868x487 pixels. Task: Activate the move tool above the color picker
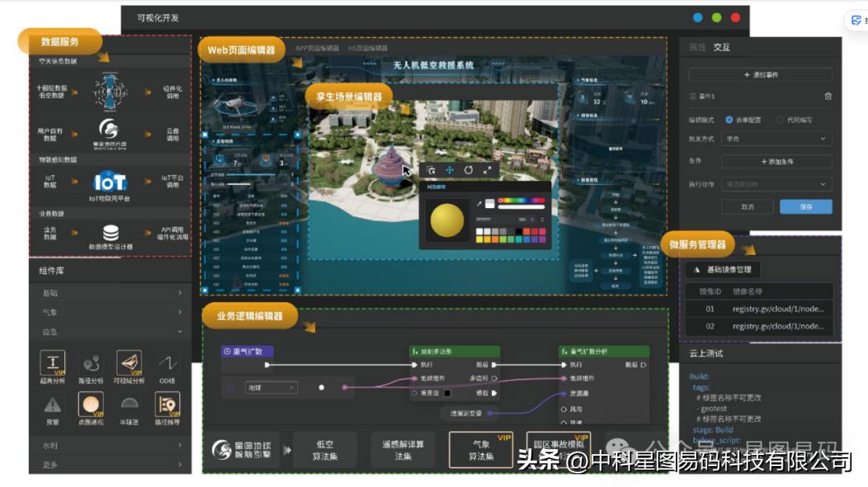coord(449,171)
